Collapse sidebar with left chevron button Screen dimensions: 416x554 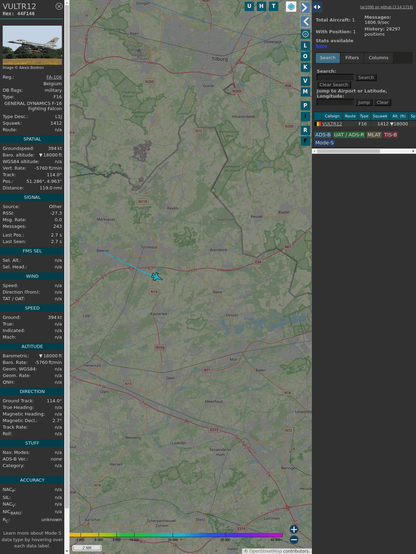pyautogui.click(x=305, y=22)
